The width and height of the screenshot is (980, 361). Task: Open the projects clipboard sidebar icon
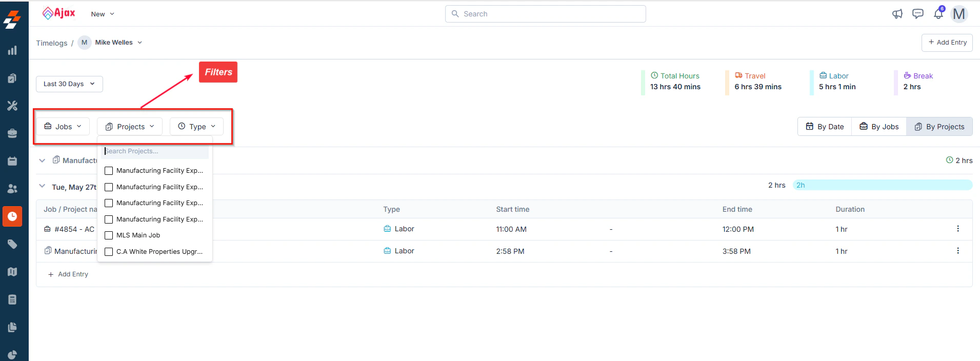point(12,78)
